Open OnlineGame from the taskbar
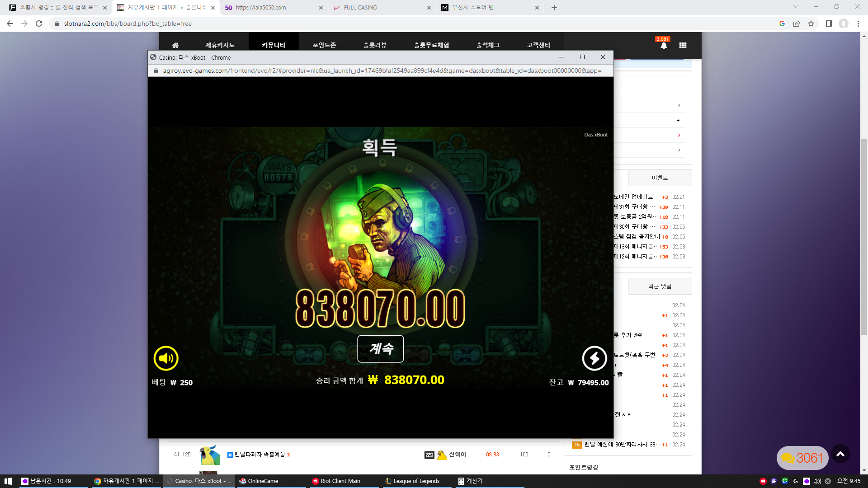Viewport: 868px width, 488px height. tap(271, 481)
